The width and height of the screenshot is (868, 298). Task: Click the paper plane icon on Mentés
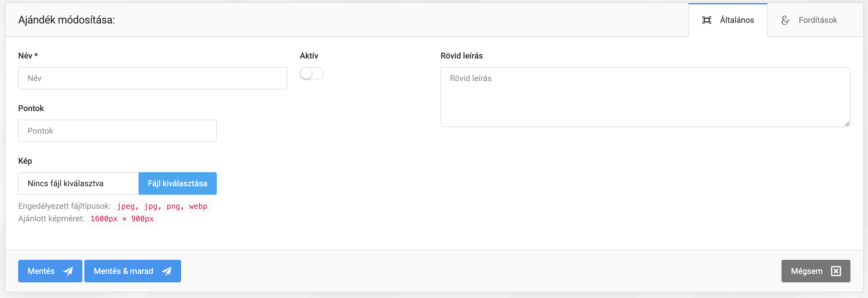68,271
